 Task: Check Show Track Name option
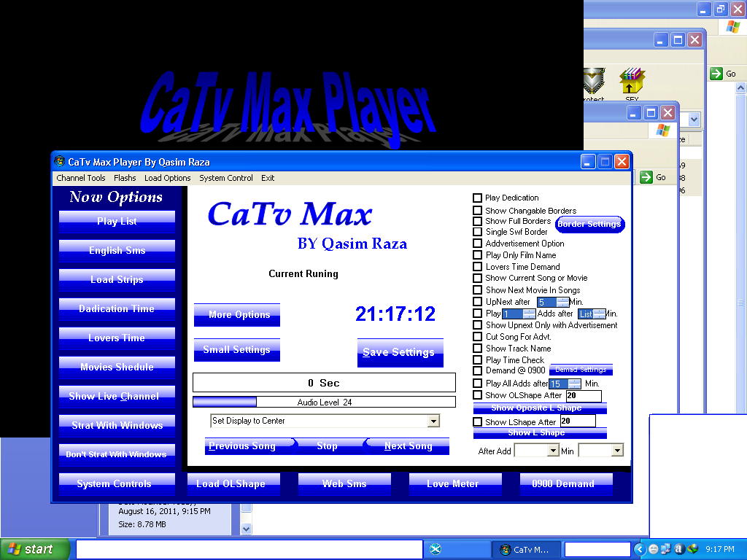point(477,348)
